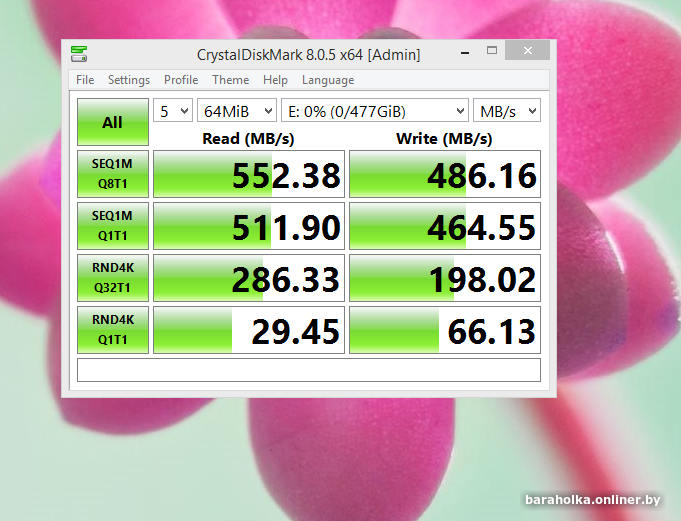Open the Language menu
The width and height of the screenshot is (681, 521).
click(328, 80)
